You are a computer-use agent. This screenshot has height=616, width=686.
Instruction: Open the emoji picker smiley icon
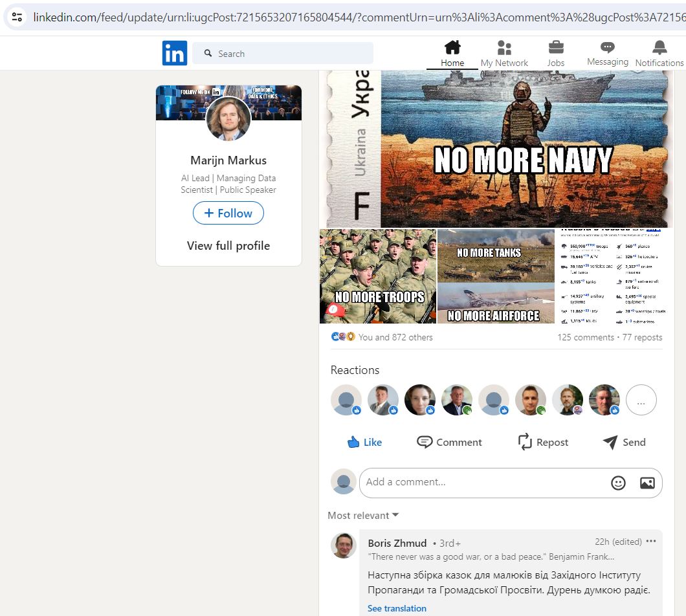[x=618, y=483]
